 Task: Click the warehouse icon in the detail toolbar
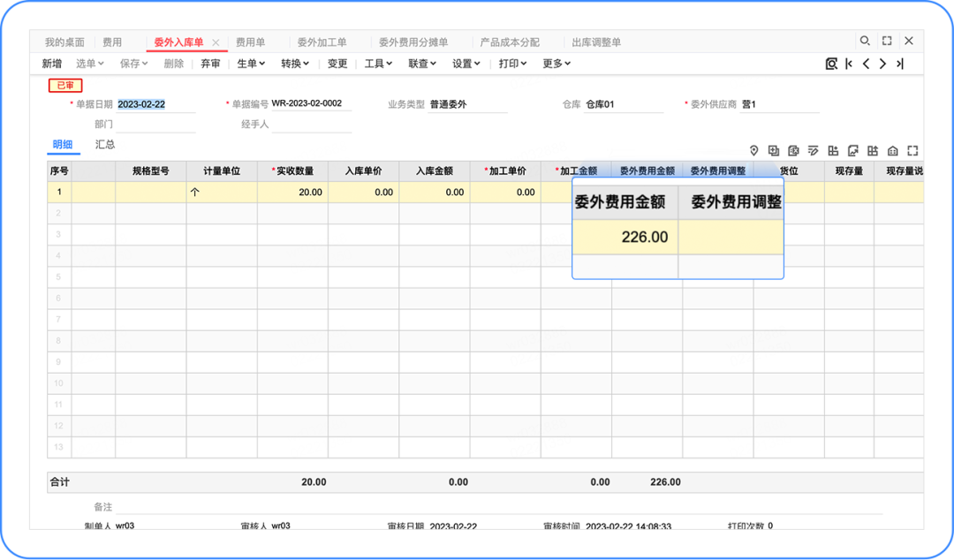(893, 150)
